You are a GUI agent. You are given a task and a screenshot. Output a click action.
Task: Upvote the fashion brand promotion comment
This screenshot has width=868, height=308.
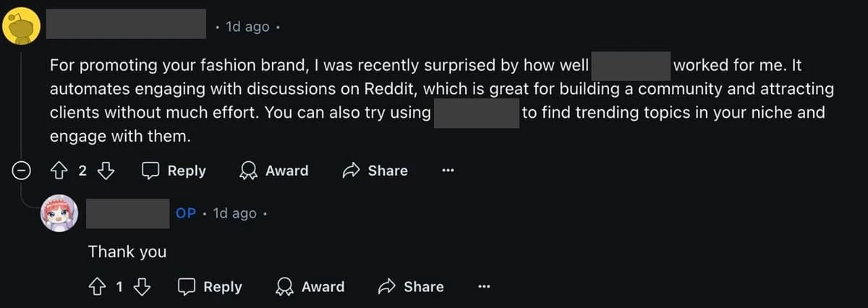click(59, 171)
